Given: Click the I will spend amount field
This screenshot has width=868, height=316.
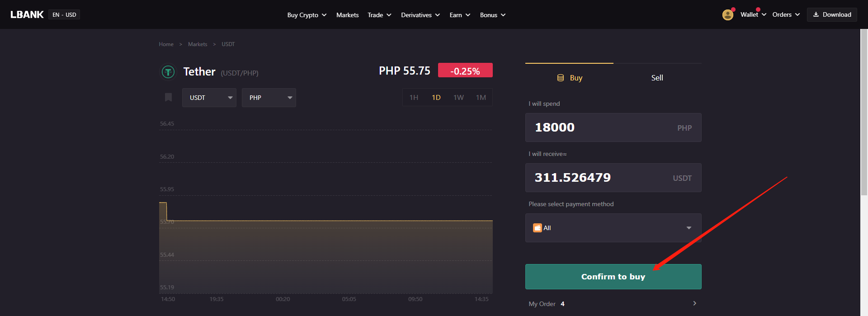Looking at the screenshot, I should 613,127.
